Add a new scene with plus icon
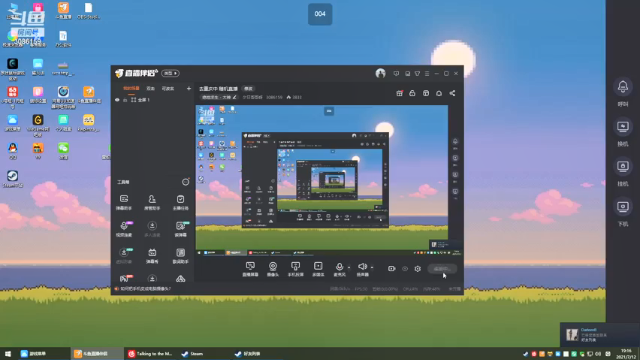Screen dimensions: 640x360 189,88
